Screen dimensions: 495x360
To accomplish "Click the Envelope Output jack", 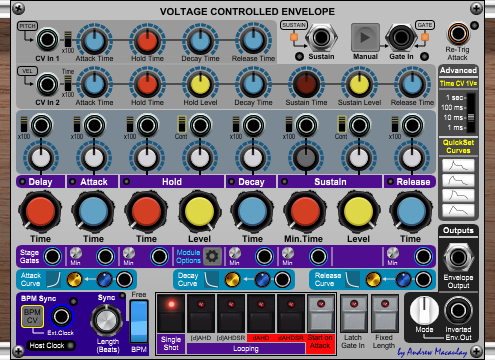I will 458,257.
